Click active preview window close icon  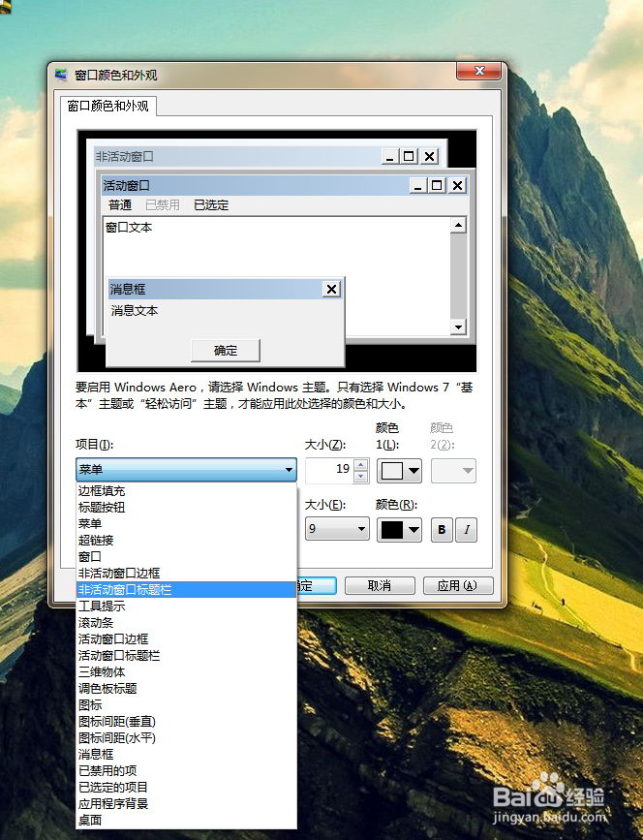[458, 185]
